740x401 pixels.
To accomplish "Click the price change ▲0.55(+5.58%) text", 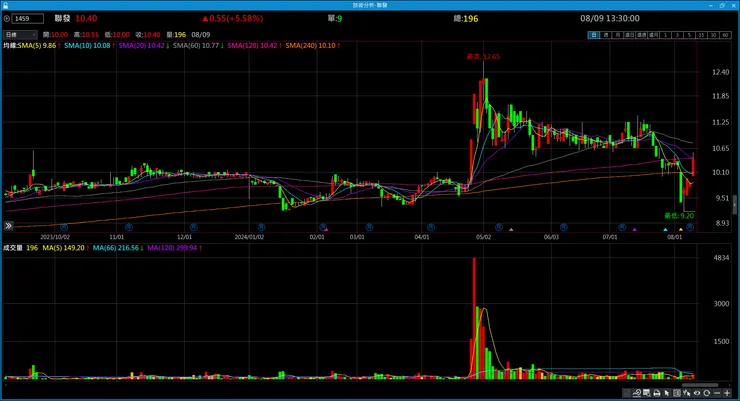I will point(233,18).
